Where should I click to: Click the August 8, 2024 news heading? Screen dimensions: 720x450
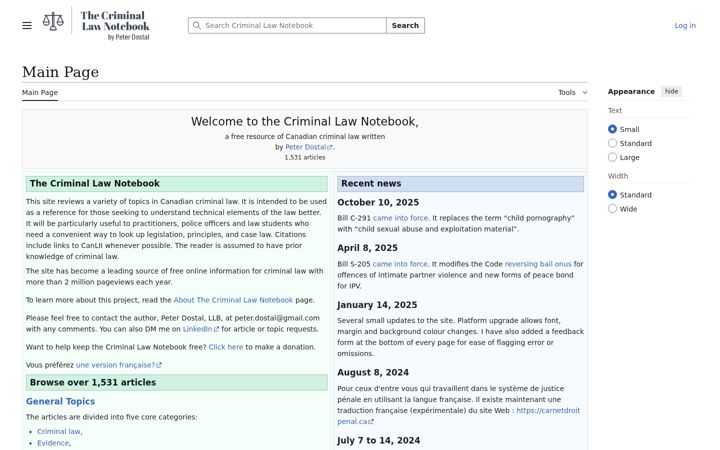373,372
